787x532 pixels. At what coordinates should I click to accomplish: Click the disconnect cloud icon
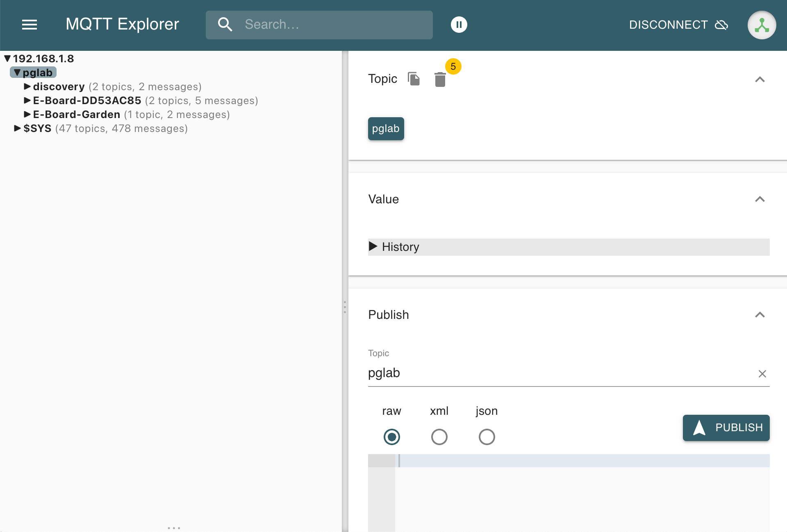click(x=721, y=25)
